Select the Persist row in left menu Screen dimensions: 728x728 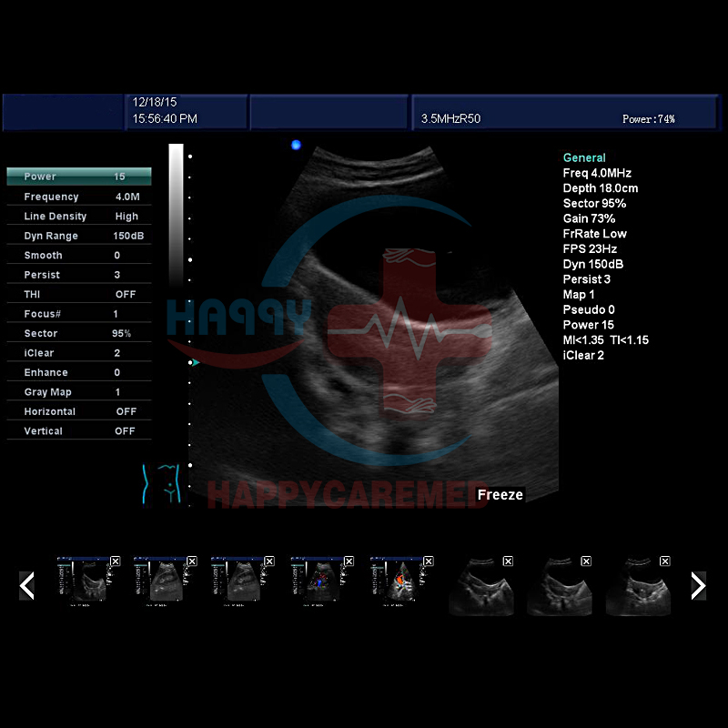click(x=79, y=275)
